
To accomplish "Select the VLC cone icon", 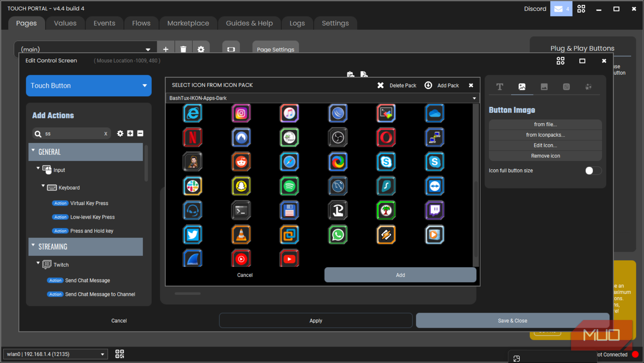I will click(x=241, y=235).
